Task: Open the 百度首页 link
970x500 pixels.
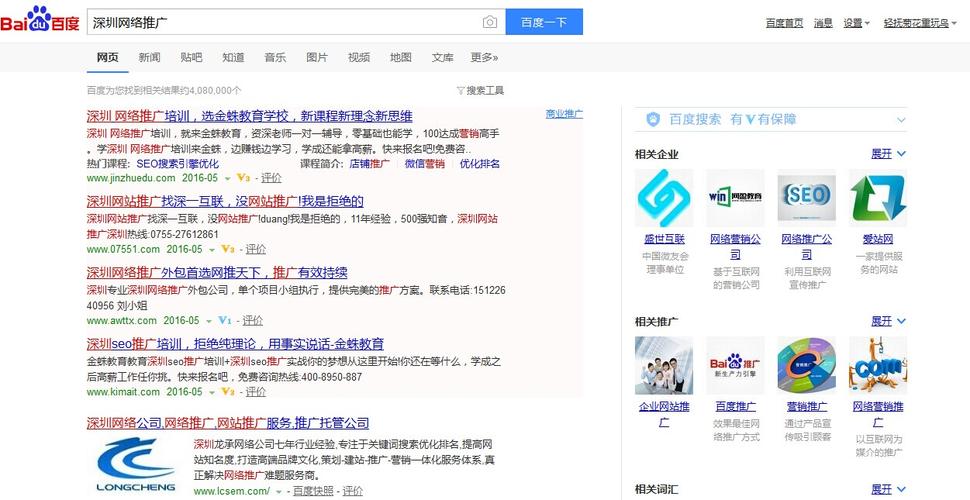Action: coord(784,23)
